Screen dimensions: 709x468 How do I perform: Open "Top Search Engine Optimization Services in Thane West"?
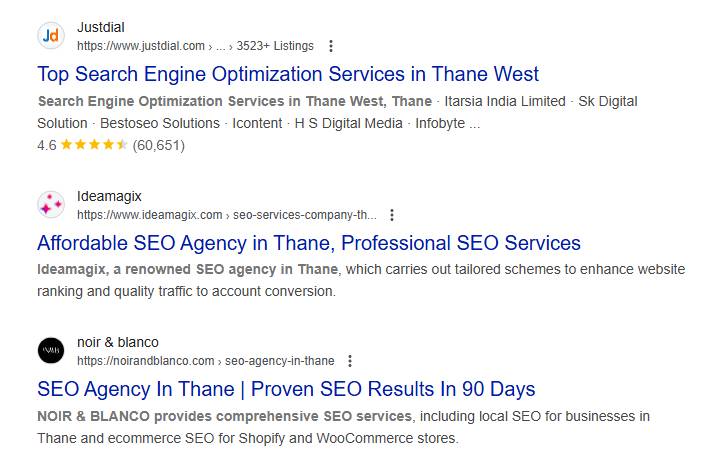[x=288, y=74]
